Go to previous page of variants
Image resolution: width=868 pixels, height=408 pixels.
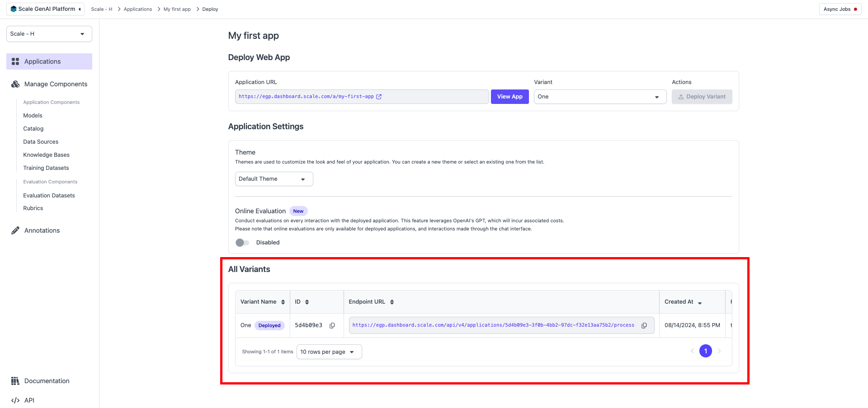(x=692, y=351)
